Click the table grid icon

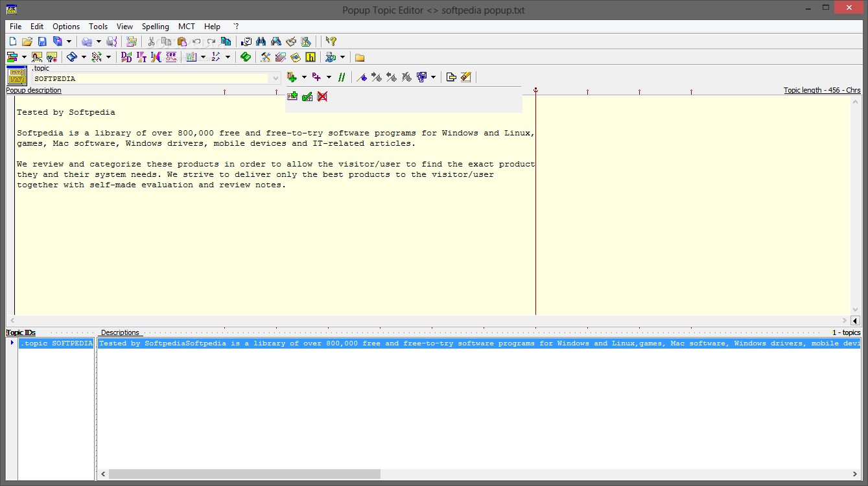tap(191, 57)
